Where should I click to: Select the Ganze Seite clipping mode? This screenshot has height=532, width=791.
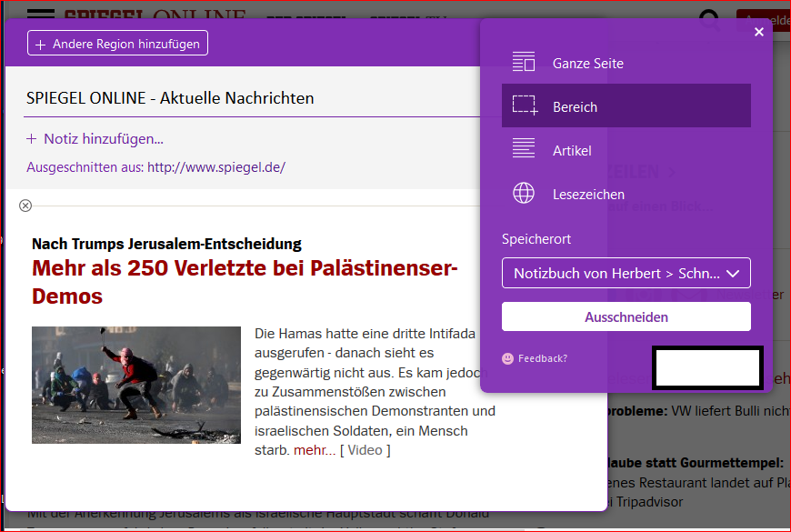[x=626, y=63]
